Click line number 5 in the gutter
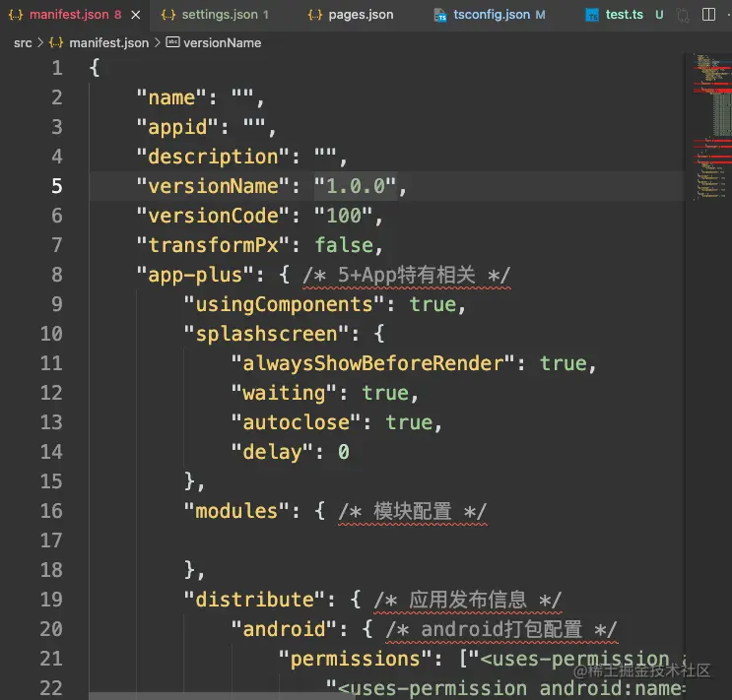 57,186
